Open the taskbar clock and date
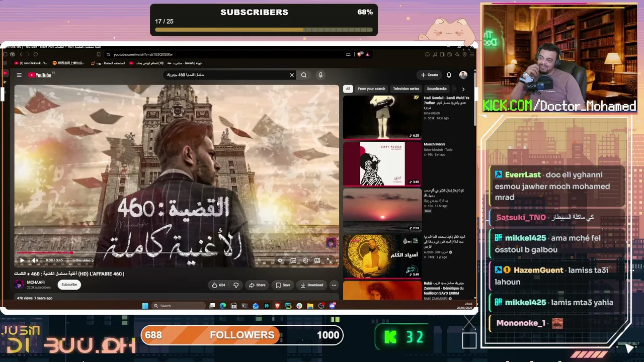This screenshot has height=362, width=644. pos(464,306)
